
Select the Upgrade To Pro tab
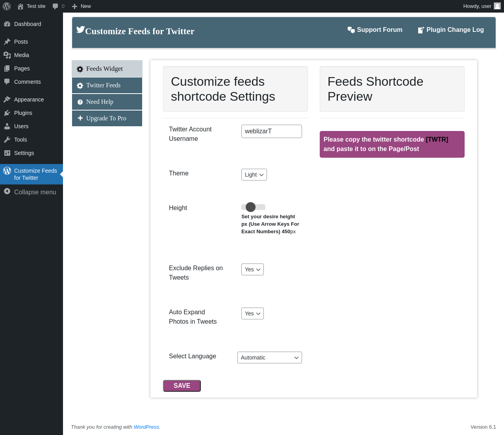point(107,118)
